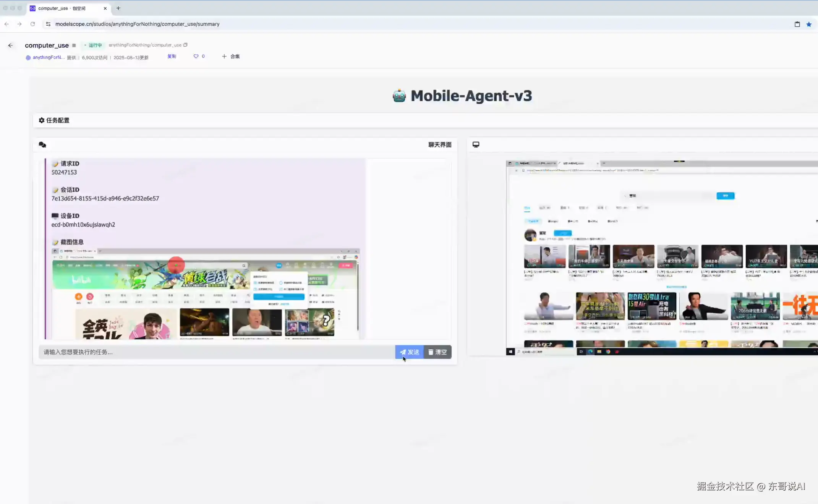Click the copy path icon beside anythingForNothing/computer_use
The height and width of the screenshot is (504, 818).
pos(186,45)
